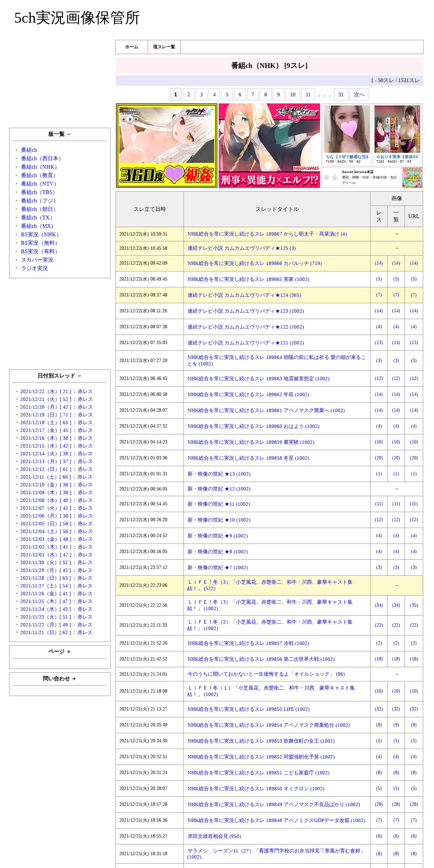Screen dimensions: 434x868
Task: Click the 5ch実況画像保管所 site title
Action: 77,18
